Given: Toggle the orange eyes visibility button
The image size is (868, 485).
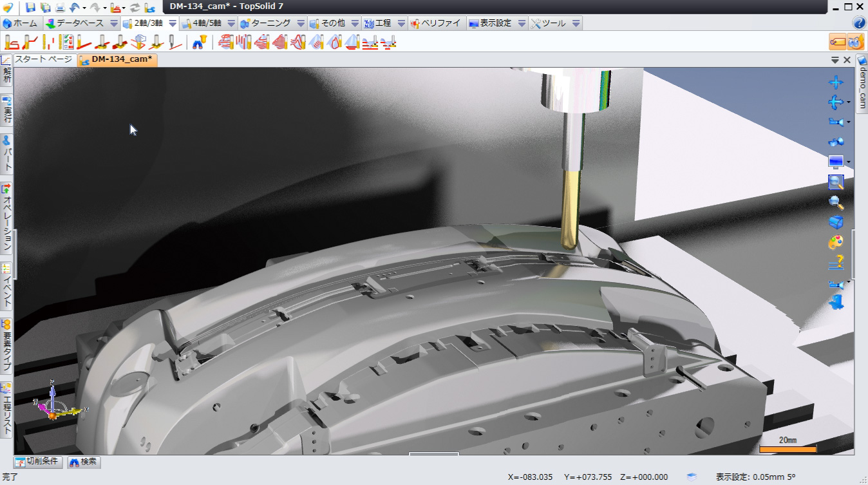Looking at the screenshot, I should (855, 42).
